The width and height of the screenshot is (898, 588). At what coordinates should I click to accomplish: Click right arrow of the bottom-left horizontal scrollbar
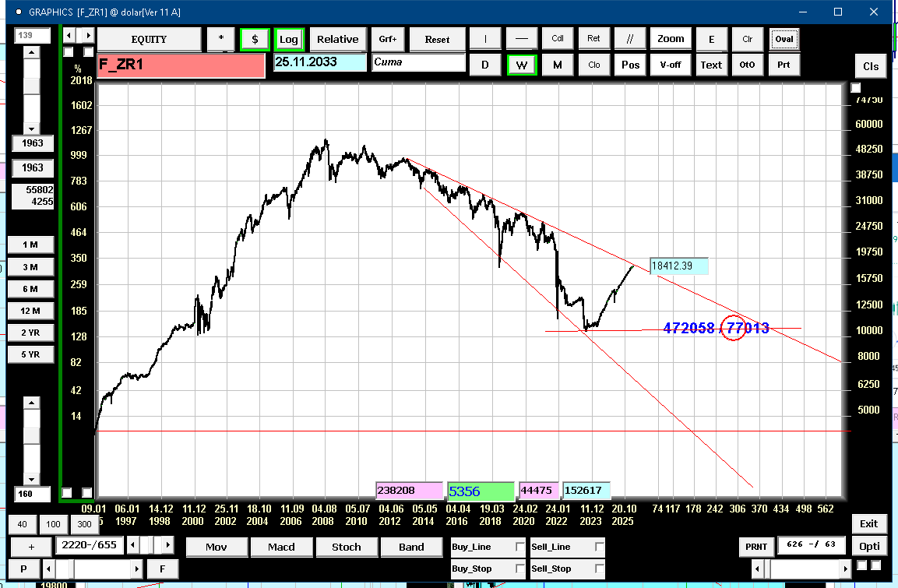click(137, 569)
